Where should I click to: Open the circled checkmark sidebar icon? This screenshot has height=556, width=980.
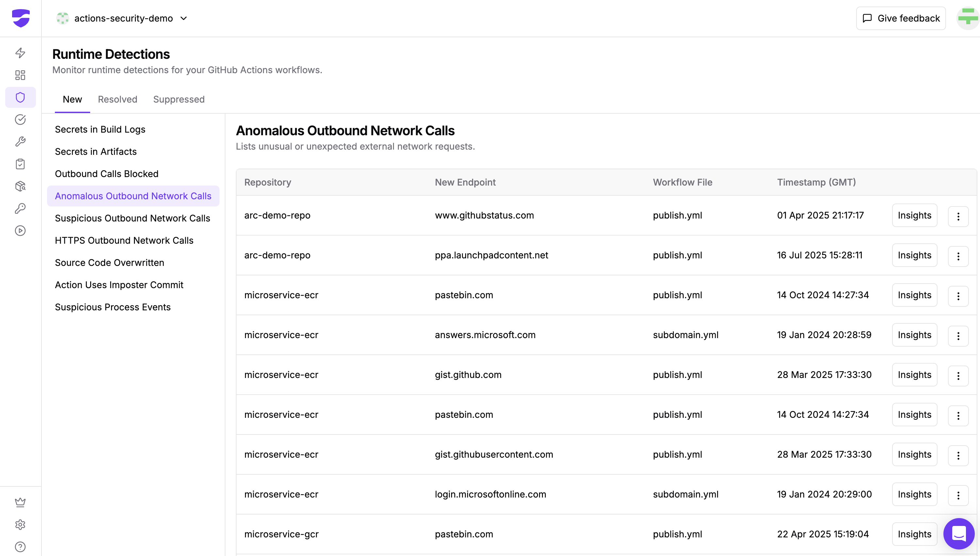(x=20, y=120)
